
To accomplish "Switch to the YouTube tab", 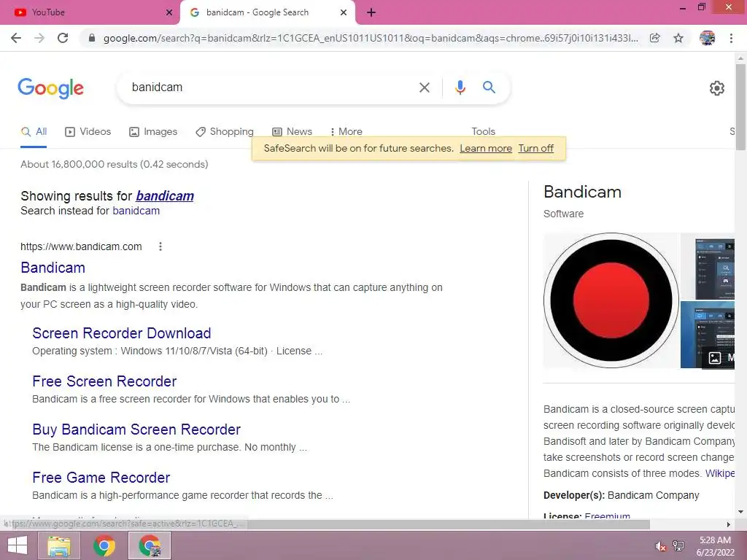I will (90, 13).
